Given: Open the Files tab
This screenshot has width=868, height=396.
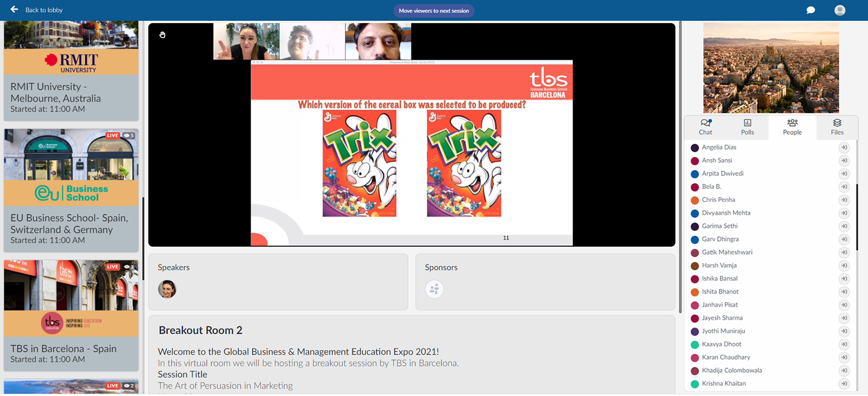Looking at the screenshot, I should tap(837, 127).
